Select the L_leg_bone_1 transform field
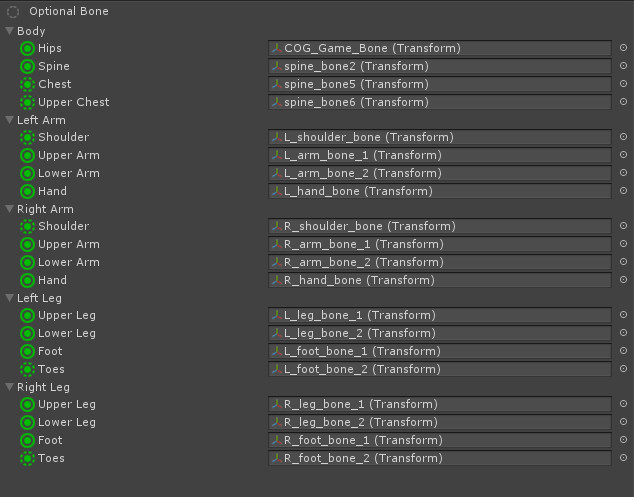Viewport: 634px width, 497px height. point(440,315)
